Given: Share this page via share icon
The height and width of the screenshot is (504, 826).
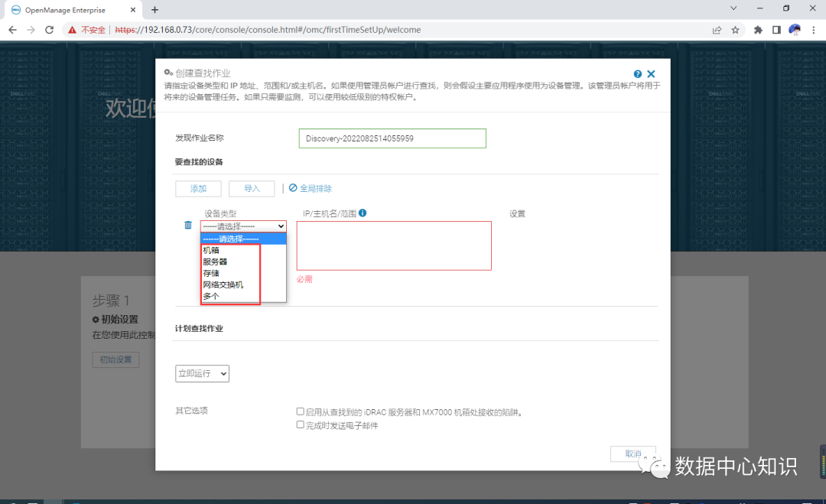Looking at the screenshot, I should (x=717, y=30).
